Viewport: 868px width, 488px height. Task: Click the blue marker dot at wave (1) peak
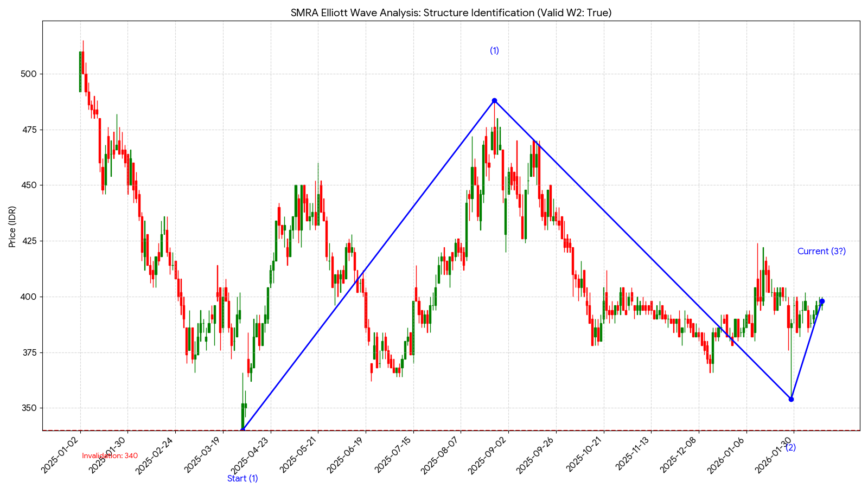tap(494, 101)
